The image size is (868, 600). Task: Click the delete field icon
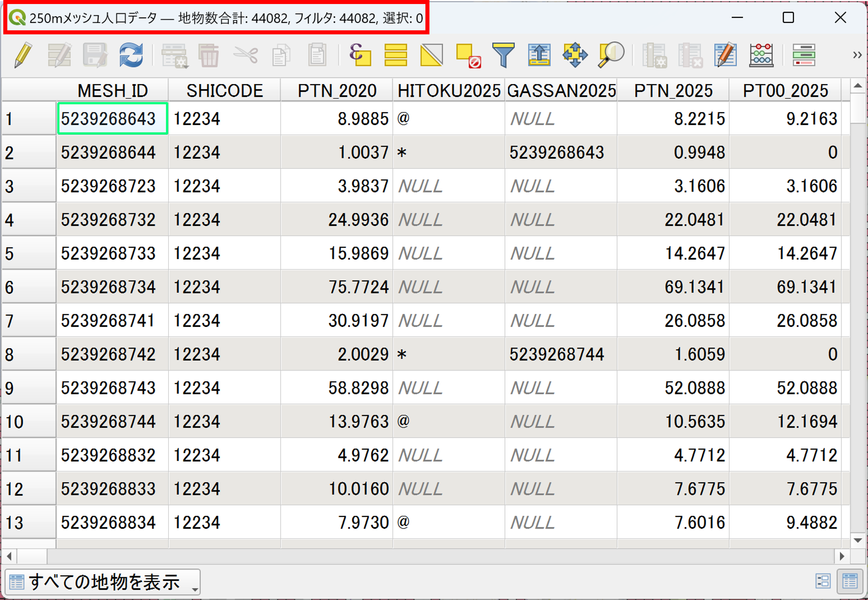(x=690, y=55)
